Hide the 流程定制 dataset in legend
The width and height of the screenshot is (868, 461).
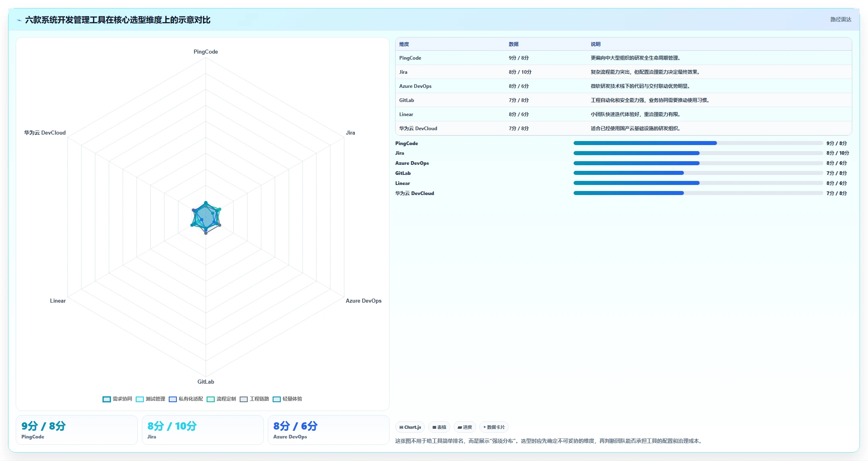tap(221, 399)
